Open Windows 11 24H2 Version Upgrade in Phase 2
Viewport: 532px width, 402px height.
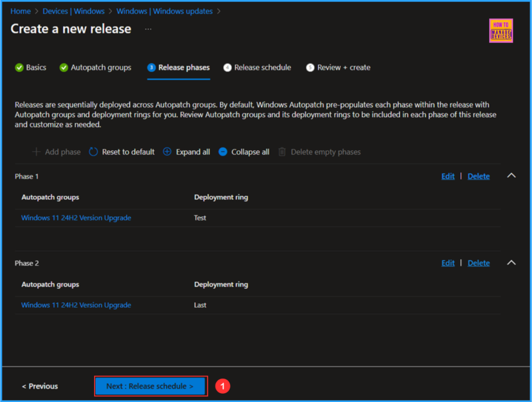76,305
